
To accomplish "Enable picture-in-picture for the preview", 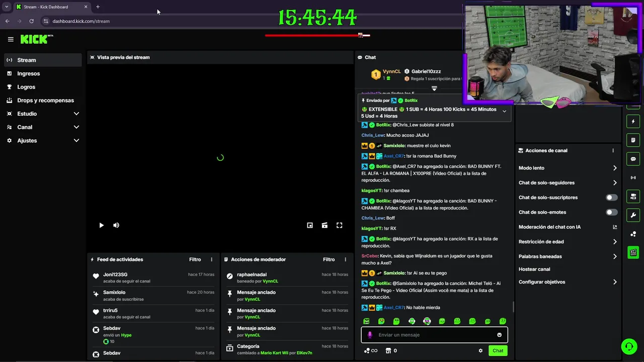I will pos(310,225).
